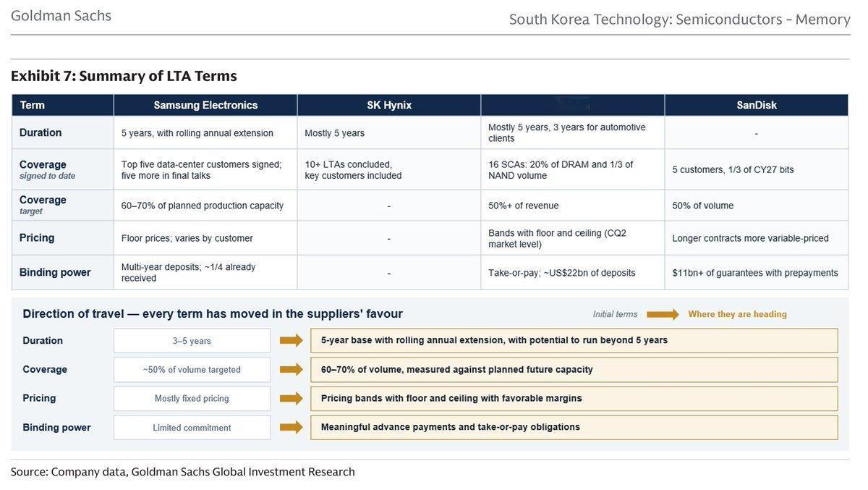Click the 'Goldman Sachs' header text
The height and width of the screenshot is (490, 868).
tap(61, 15)
